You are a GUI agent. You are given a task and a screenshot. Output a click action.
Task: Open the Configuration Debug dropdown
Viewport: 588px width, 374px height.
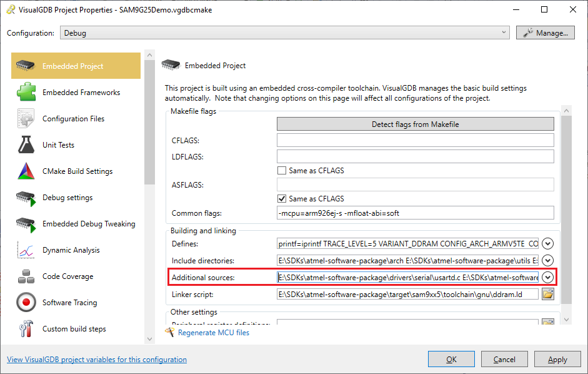click(x=284, y=33)
